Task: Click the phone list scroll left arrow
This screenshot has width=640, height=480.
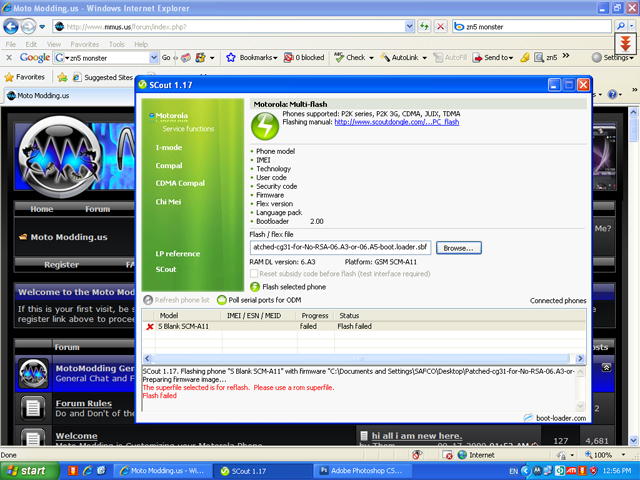Action: 147,358
